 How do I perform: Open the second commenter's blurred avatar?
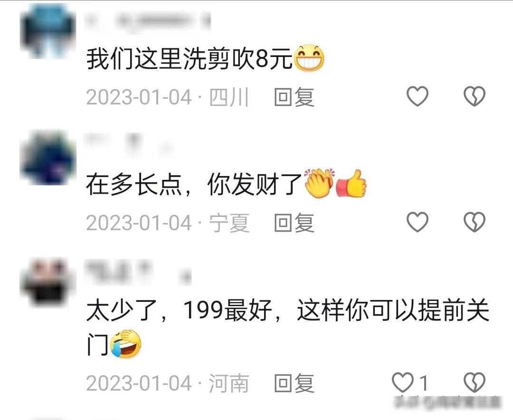click(48, 158)
